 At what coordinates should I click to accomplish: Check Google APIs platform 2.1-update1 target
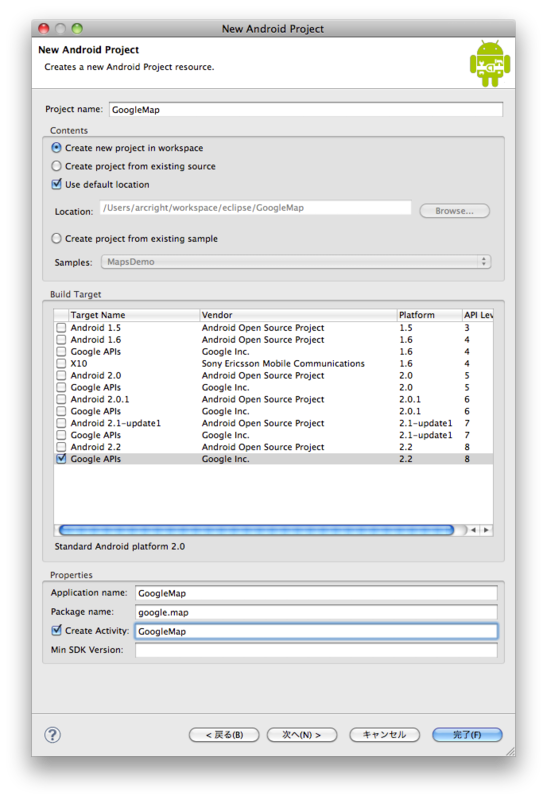point(61,435)
